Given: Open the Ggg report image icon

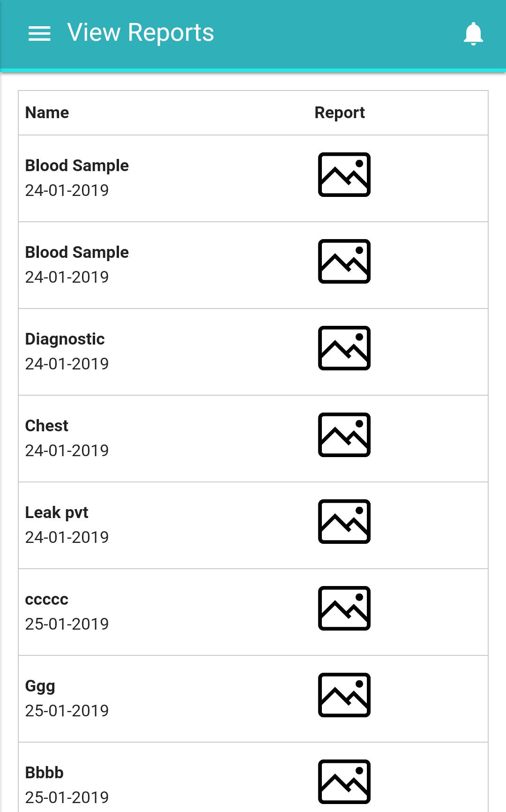Looking at the screenshot, I should point(344,695).
